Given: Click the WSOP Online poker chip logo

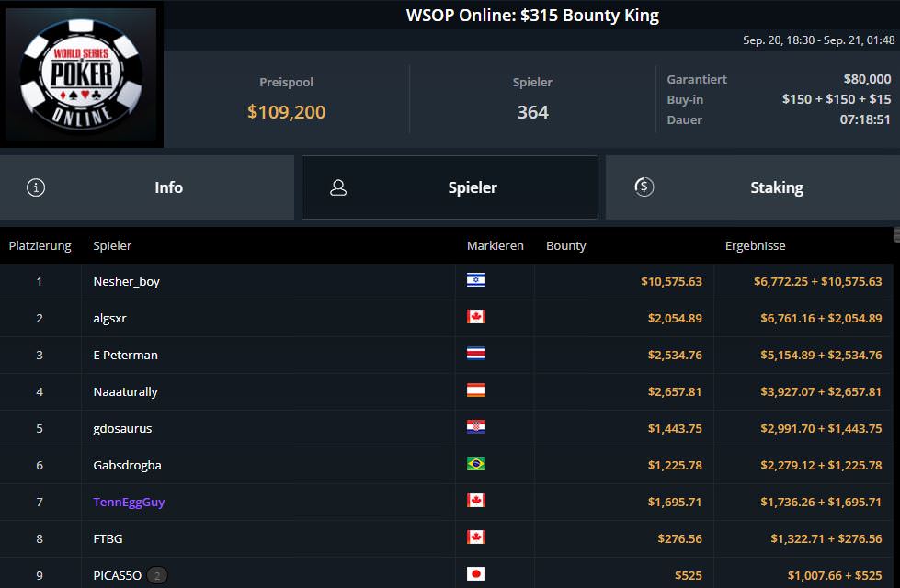Looking at the screenshot, I should click(82, 74).
